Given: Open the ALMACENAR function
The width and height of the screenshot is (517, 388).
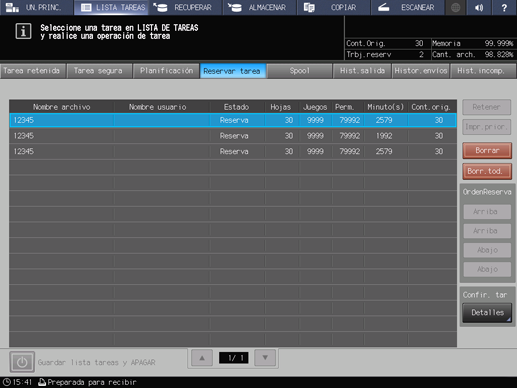Looking at the screenshot, I should (x=260, y=7).
